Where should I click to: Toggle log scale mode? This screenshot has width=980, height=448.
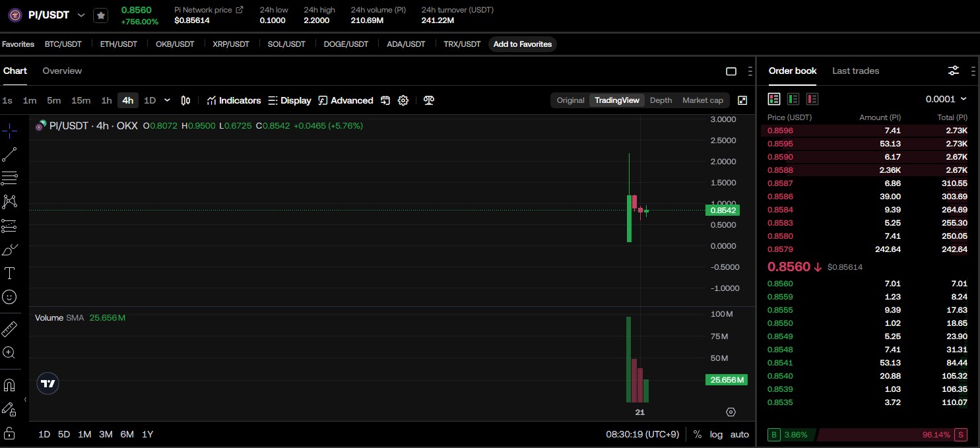pyautogui.click(x=716, y=434)
